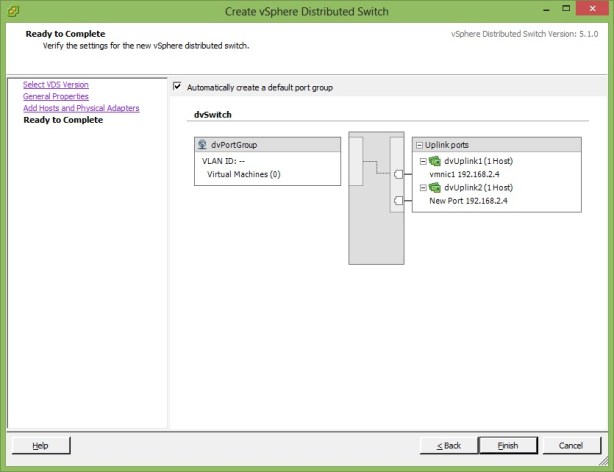Click the dvUplink2 green adapter icon
614x472 pixels.
[435, 187]
